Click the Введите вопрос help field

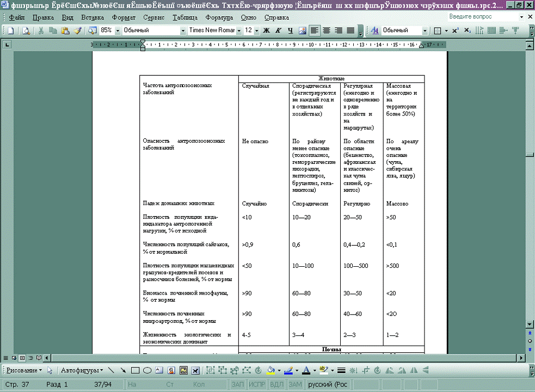(483, 17)
